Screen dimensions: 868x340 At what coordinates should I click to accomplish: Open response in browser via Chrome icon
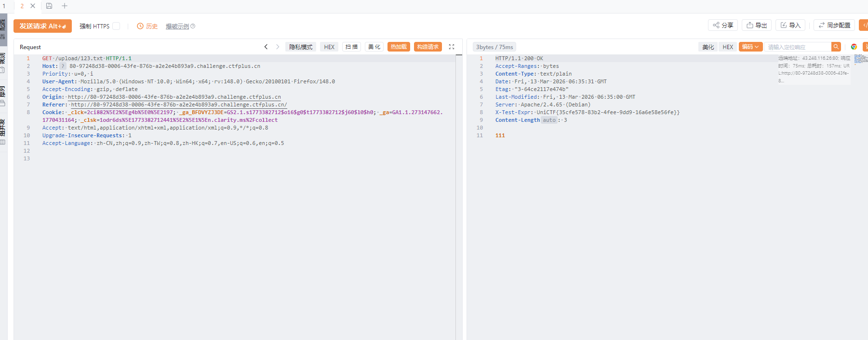pos(854,47)
